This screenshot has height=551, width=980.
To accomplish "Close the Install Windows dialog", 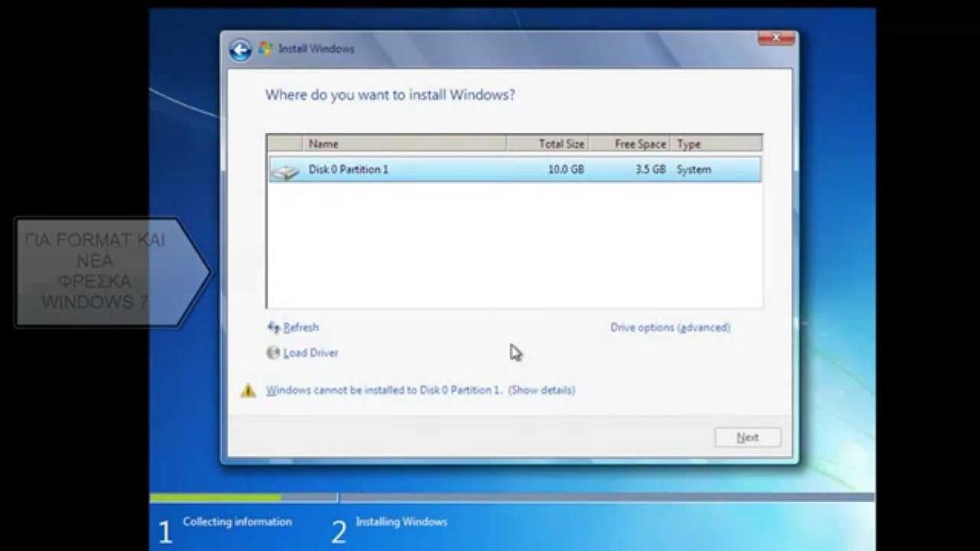I will [776, 37].
